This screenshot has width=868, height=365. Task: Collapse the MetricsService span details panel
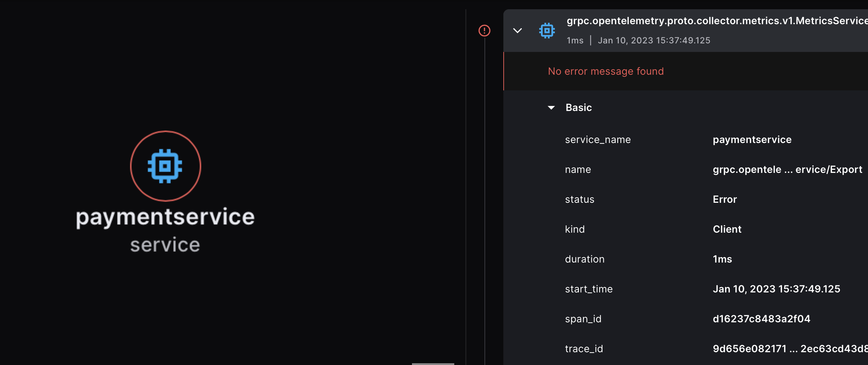click(x=518, y=31)
